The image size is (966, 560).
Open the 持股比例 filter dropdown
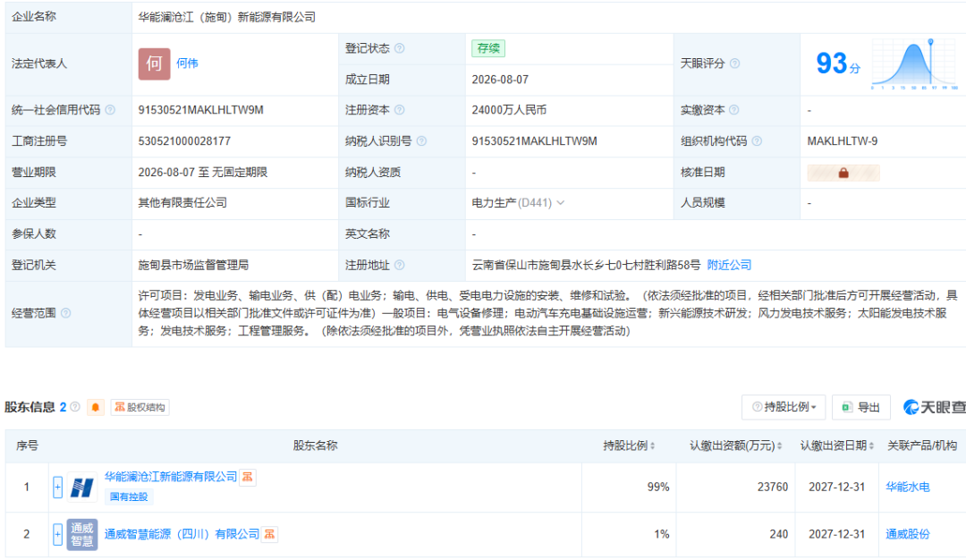tap(784, 407)
